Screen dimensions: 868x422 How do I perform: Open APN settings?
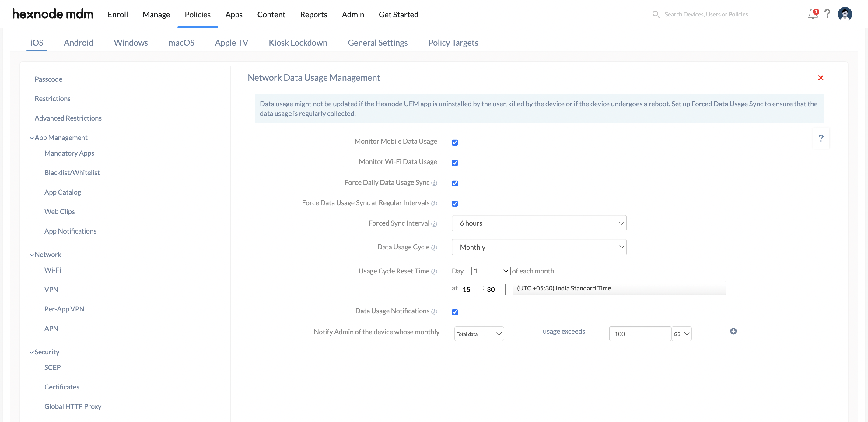(51, 329)
